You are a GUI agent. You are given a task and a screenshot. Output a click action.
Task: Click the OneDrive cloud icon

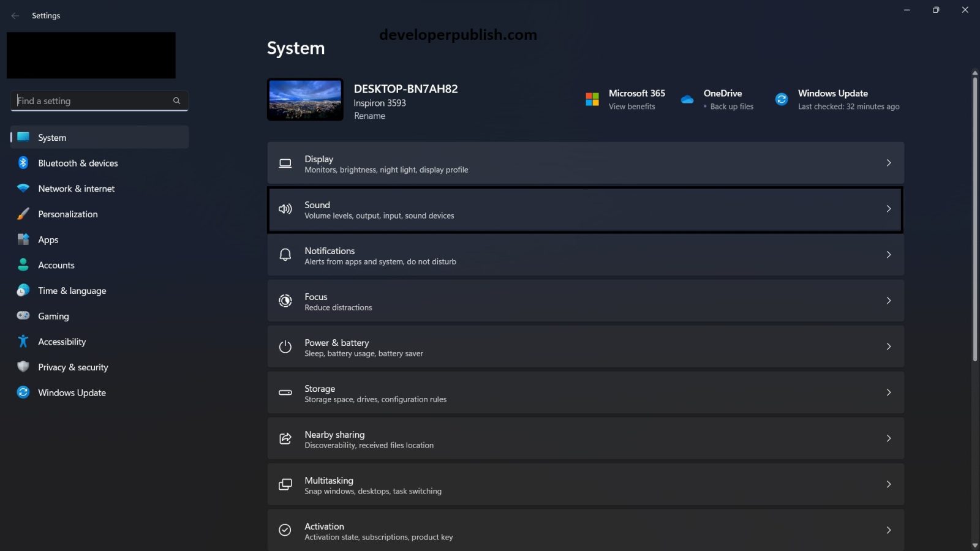pyautogui.click(x=687, y=99)
